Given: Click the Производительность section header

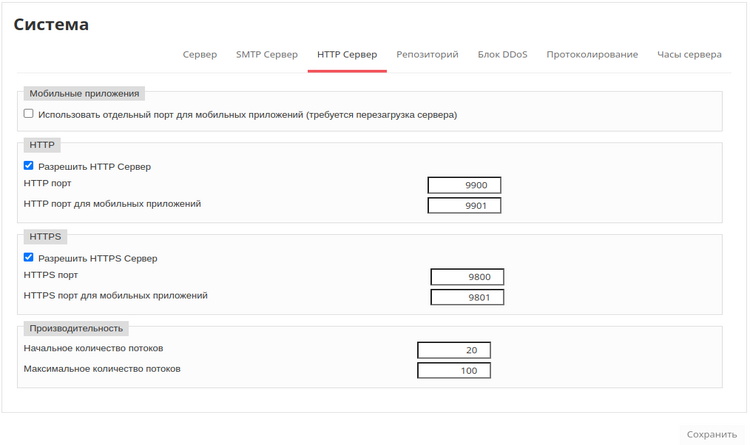Looking at the screenshot, I should tap(76, 328).
